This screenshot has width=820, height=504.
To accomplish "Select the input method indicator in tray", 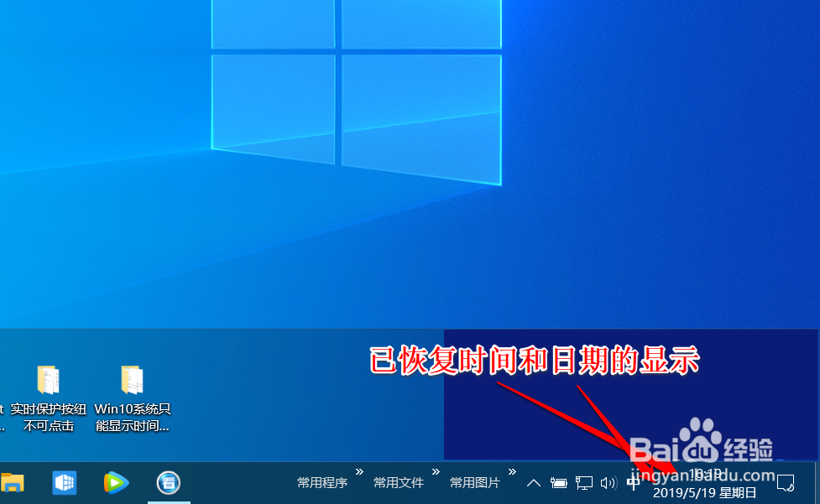I will pos(634,483).
